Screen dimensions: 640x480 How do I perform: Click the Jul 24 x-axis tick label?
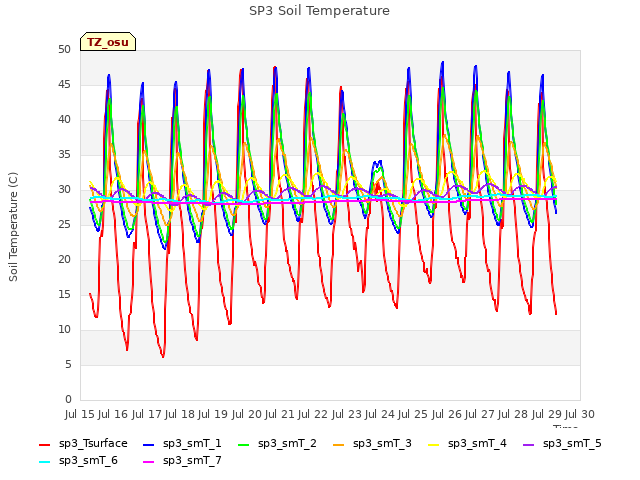[380, 414]
